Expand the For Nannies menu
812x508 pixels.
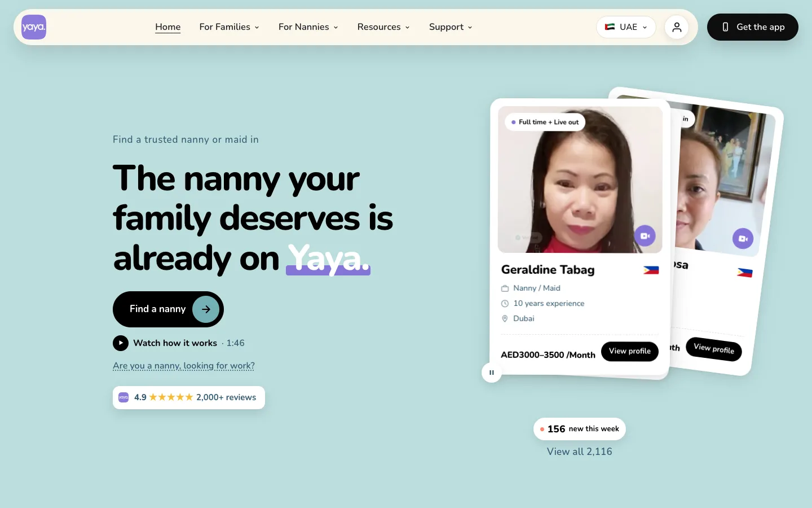[x=308, y=27]
